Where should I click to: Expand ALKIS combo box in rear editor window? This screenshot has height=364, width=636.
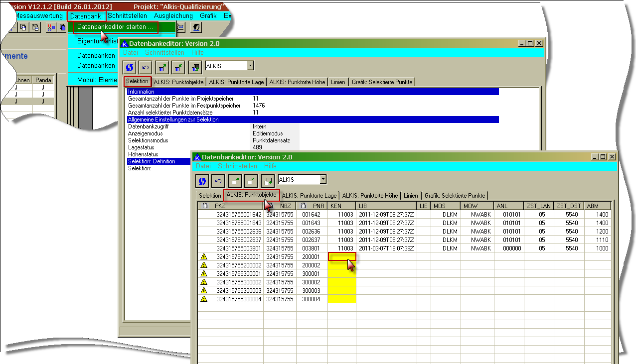(x=250, y=66)
